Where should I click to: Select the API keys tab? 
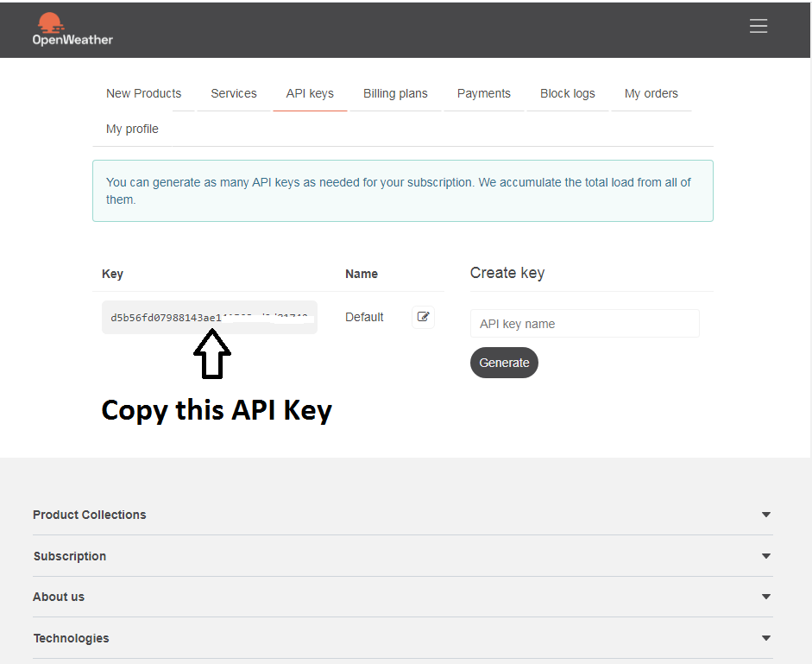coord(310,93)
